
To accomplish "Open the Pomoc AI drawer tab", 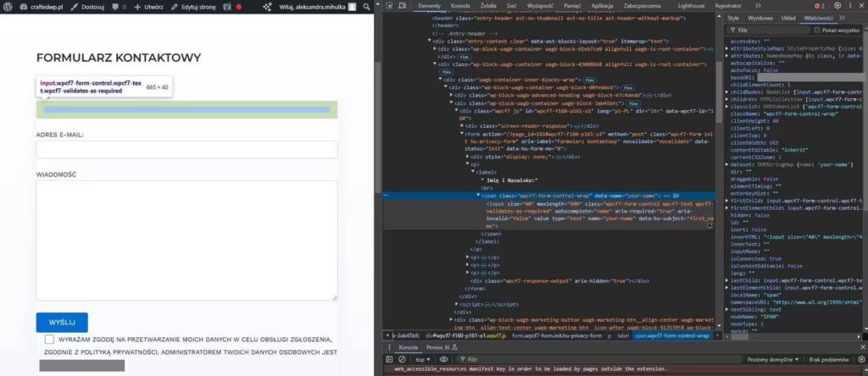I will tap(442, 347).
